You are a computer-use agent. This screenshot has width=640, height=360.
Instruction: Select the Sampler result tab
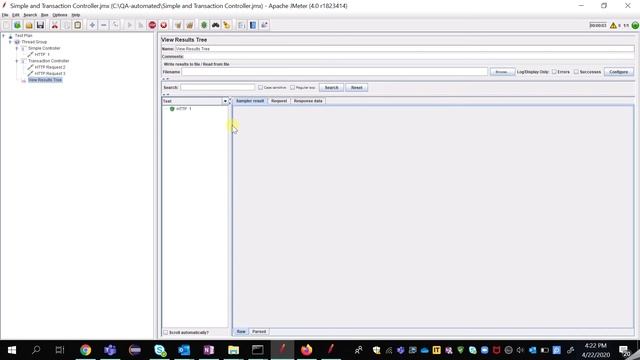coord(250,101)
